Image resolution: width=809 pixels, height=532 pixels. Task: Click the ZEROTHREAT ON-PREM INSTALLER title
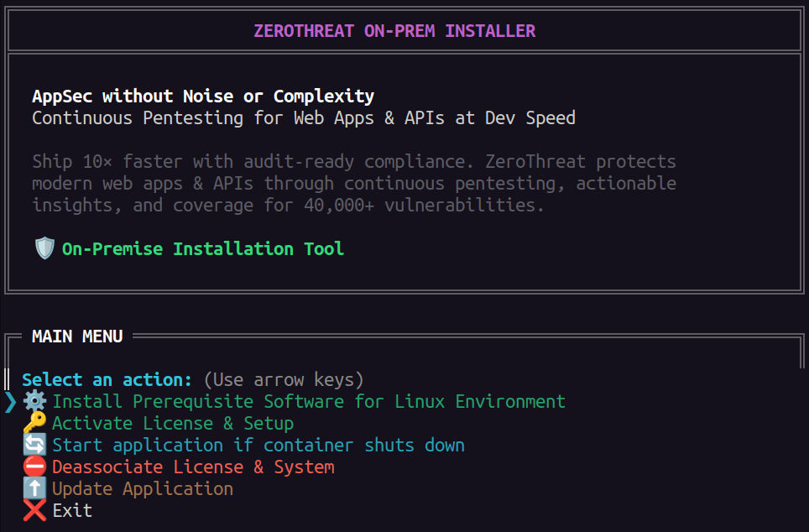[394, 31]
